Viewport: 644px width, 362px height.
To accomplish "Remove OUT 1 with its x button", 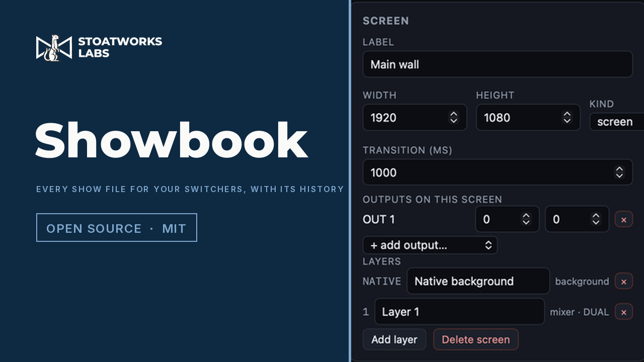I will pyautogui.click(x=624, y=220).
